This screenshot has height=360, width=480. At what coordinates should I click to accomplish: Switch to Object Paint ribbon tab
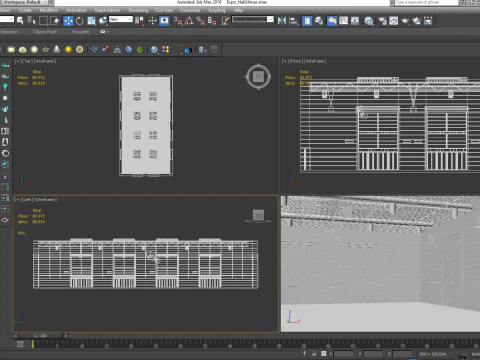45,32
